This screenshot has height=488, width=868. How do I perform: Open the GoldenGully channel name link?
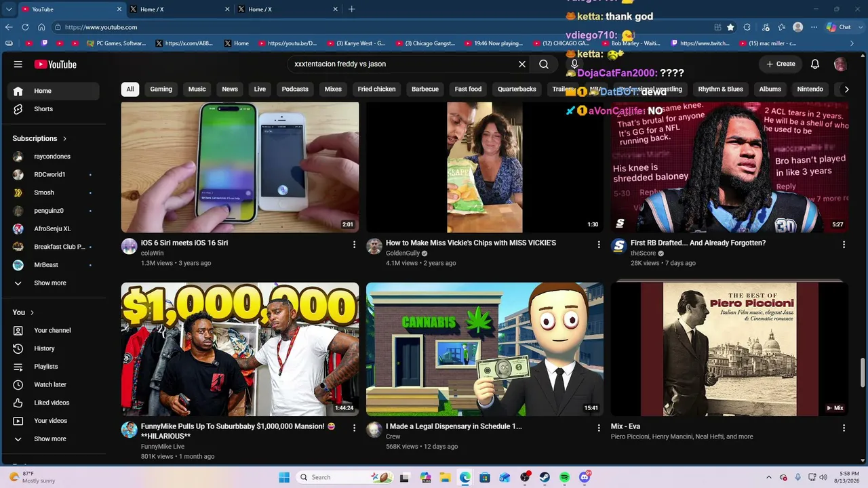(403, 253)
